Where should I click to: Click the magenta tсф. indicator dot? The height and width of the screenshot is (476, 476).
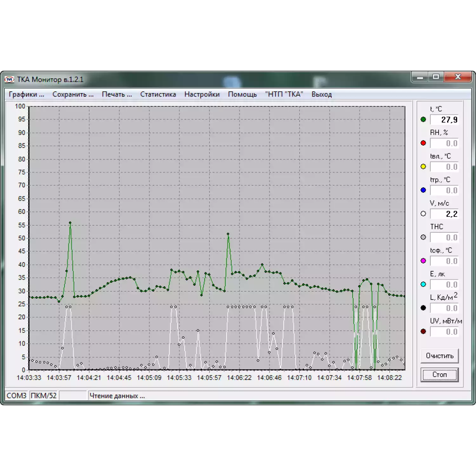pyautogui.click(x=423, y=261)
